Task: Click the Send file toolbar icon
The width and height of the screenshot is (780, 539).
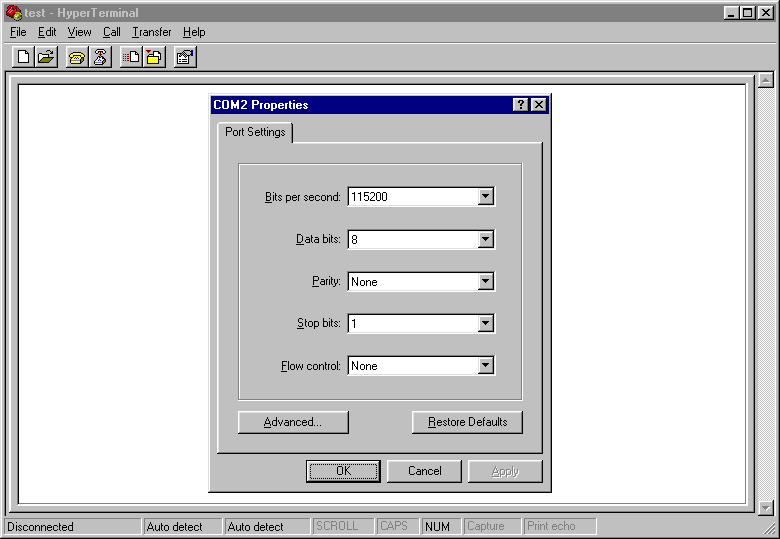Action: [x=131, y=57]
